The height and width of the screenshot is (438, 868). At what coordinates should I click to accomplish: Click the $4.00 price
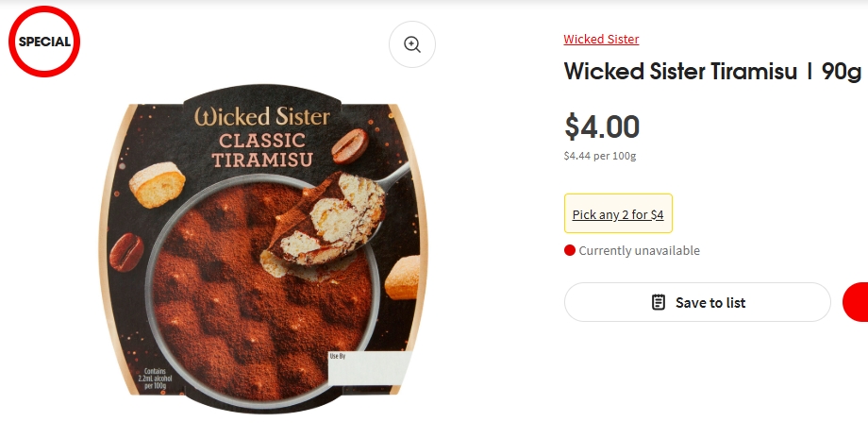pos(602,126)
